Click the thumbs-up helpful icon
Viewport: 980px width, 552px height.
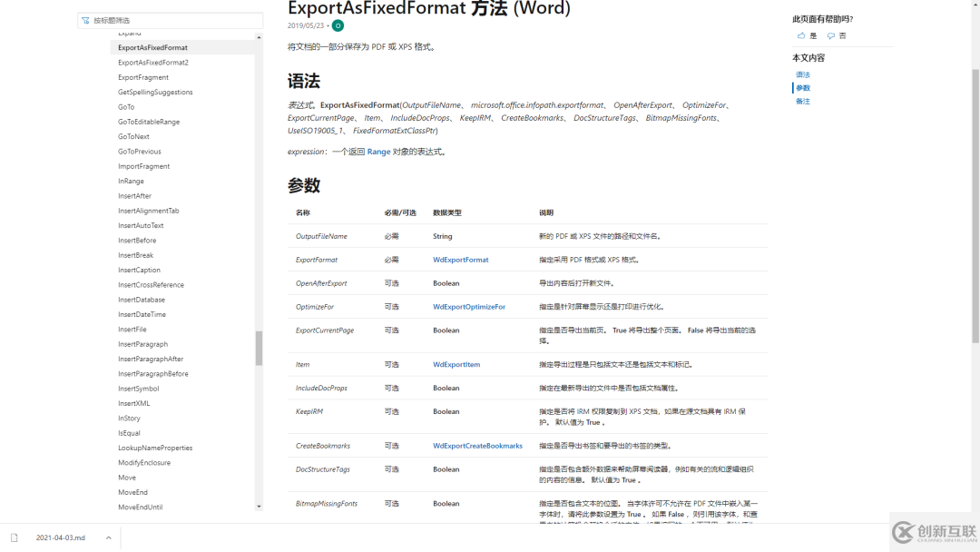pyautogui.click(x=801, y=35)
